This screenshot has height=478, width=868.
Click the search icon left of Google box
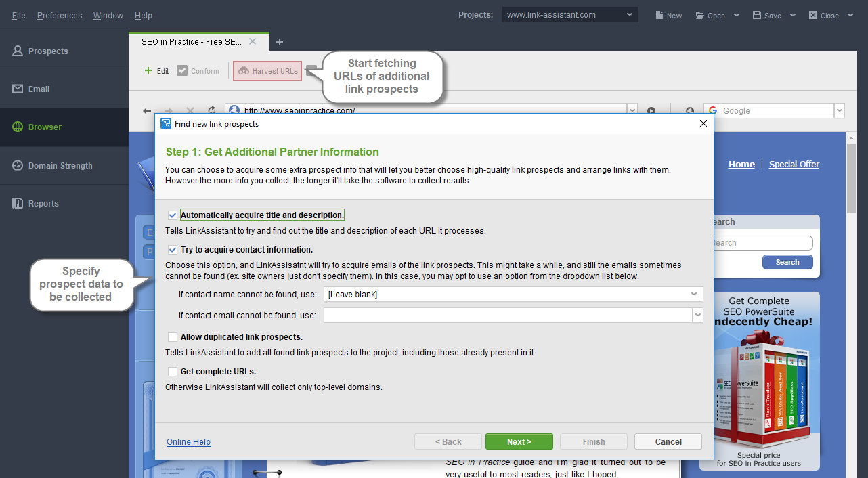[689, 110]
